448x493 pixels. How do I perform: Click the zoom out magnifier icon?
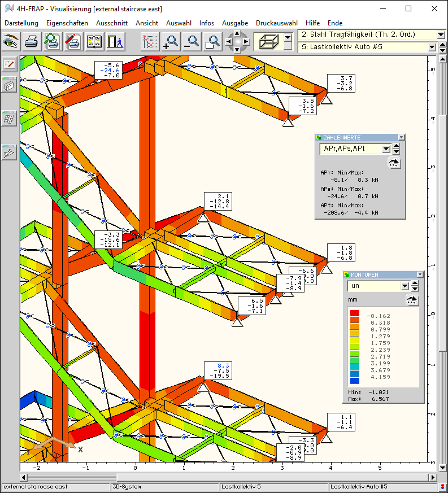point(192,41)
